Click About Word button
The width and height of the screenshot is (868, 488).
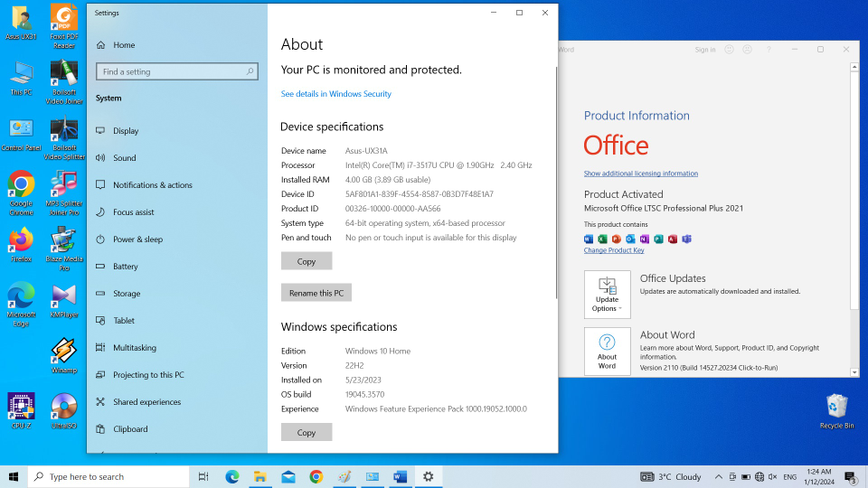[608, 352]
